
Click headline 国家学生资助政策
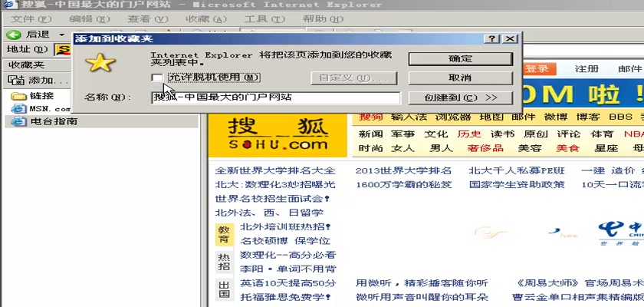[x=517, y=184]
